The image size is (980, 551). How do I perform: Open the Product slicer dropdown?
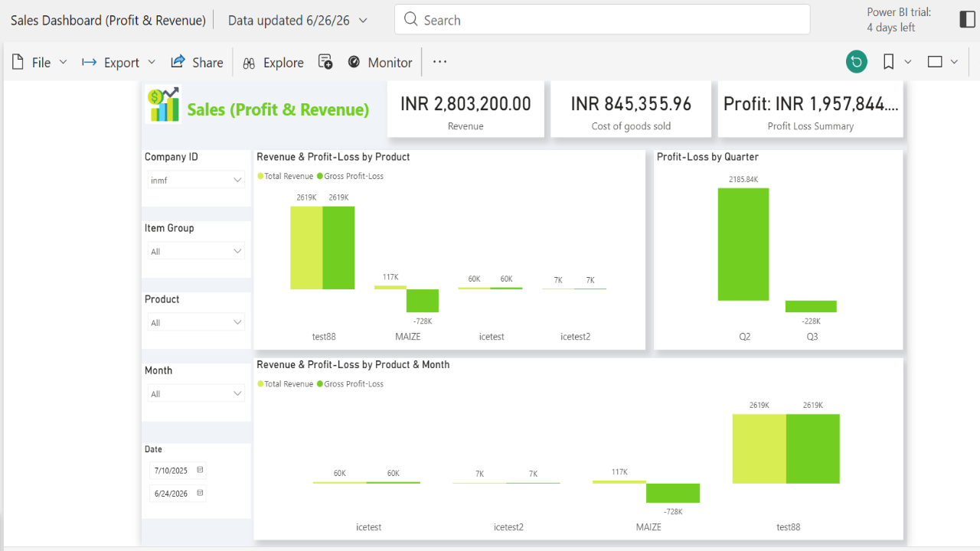tap(196, 322)
